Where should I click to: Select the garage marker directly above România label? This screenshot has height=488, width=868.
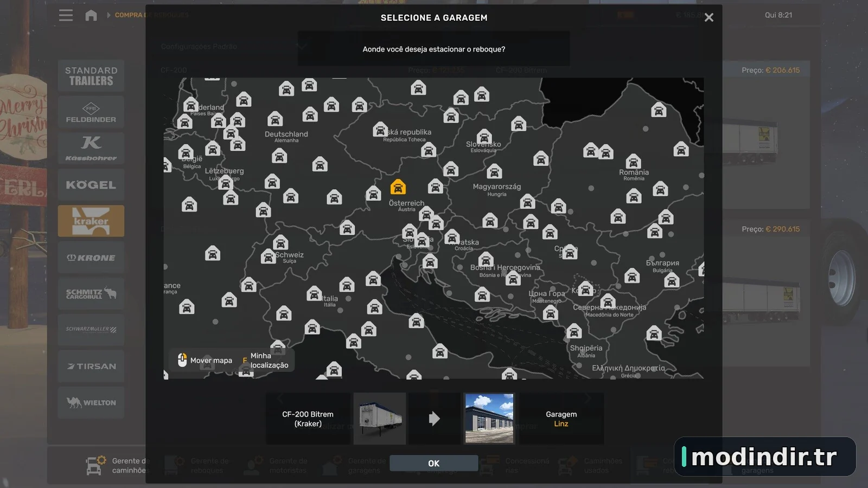coord(633,162)
